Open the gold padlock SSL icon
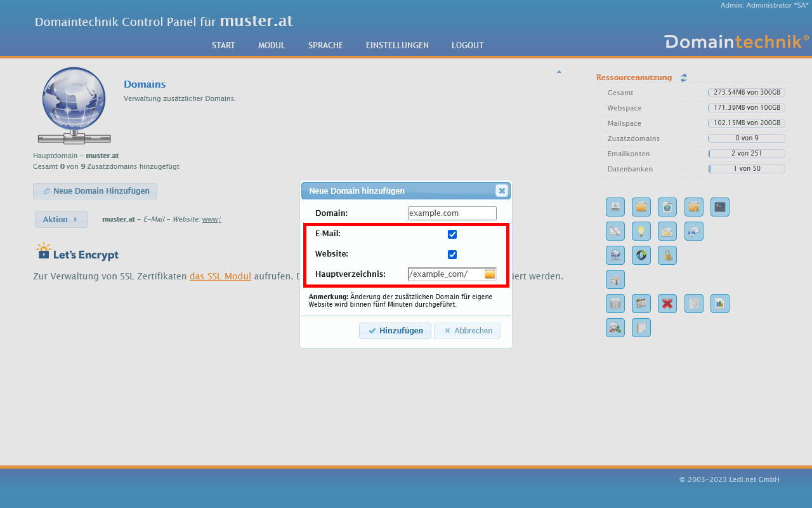This screenshot has height=508, width=812. click(x=667, y=255)
